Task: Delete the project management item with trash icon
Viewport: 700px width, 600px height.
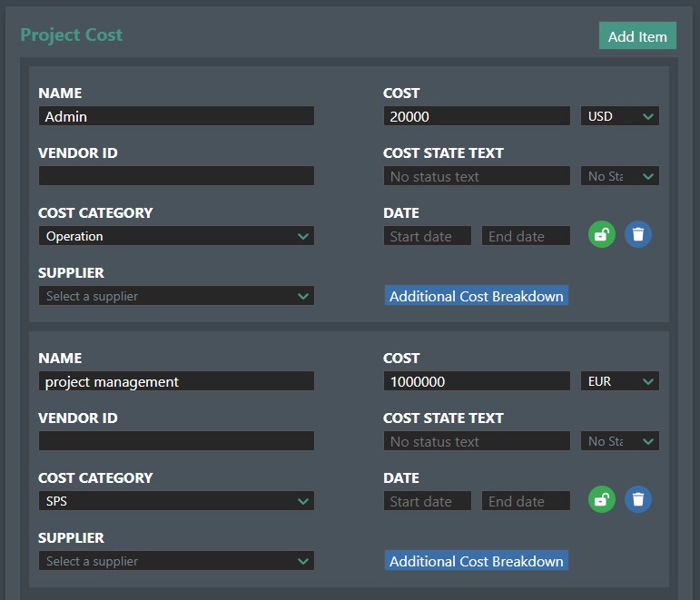Action: [638, 499]
